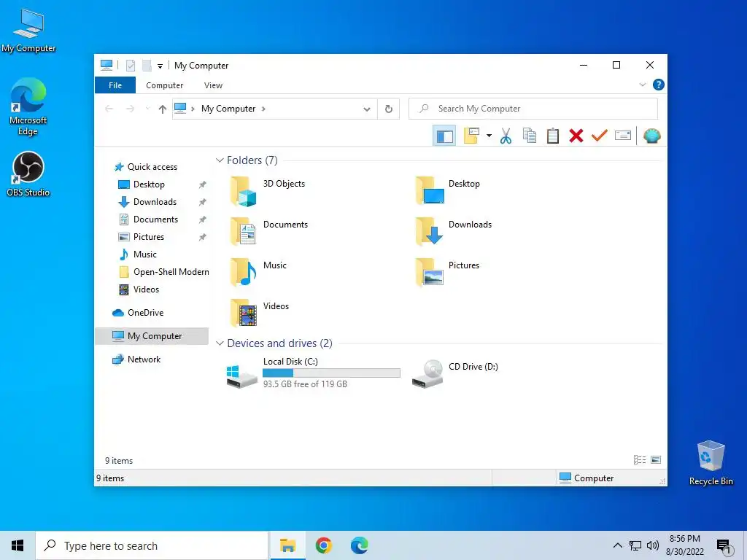Open the folder options dropdown arrow
Image resolution: width=747 pixels, height=560 pixels.
(489, 136)
